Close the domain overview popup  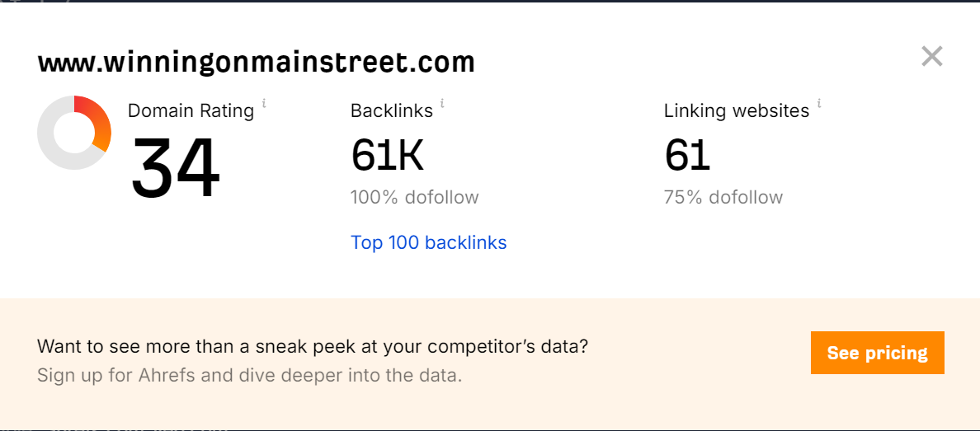[x=931, y=57]
